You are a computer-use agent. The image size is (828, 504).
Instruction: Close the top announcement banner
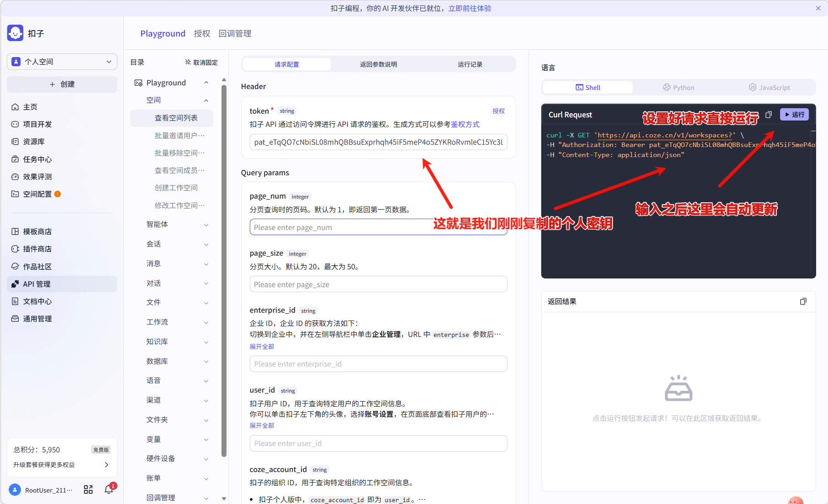click(x=818, y=8)
